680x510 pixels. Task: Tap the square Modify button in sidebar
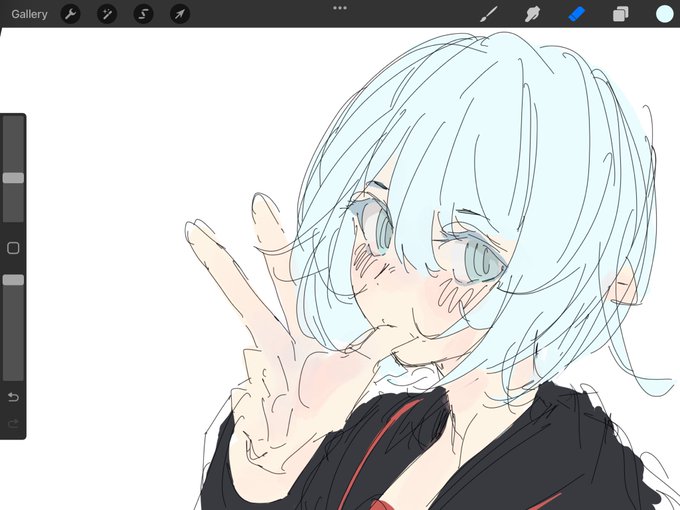[13, 248]
